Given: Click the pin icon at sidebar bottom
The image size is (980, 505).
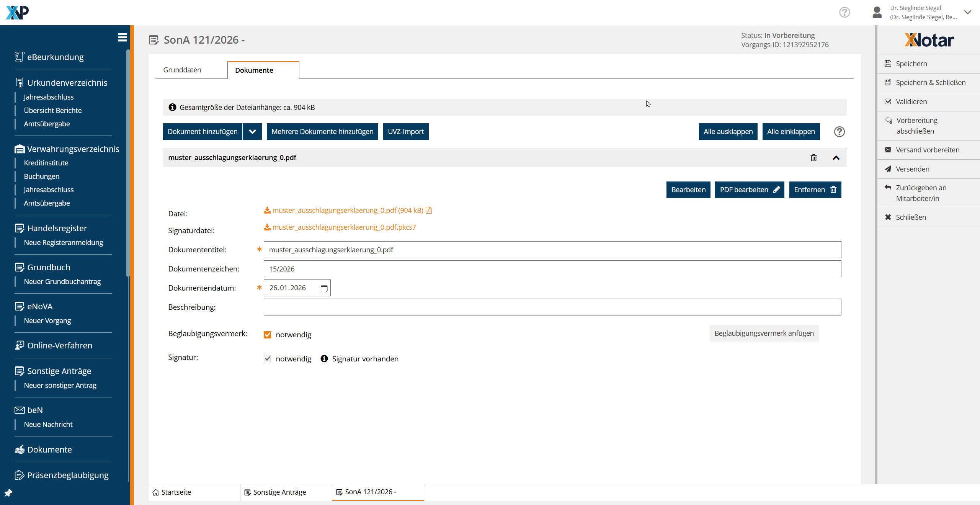Looking at the screenshot, I should pyautogui.click(x=8, y=493).
